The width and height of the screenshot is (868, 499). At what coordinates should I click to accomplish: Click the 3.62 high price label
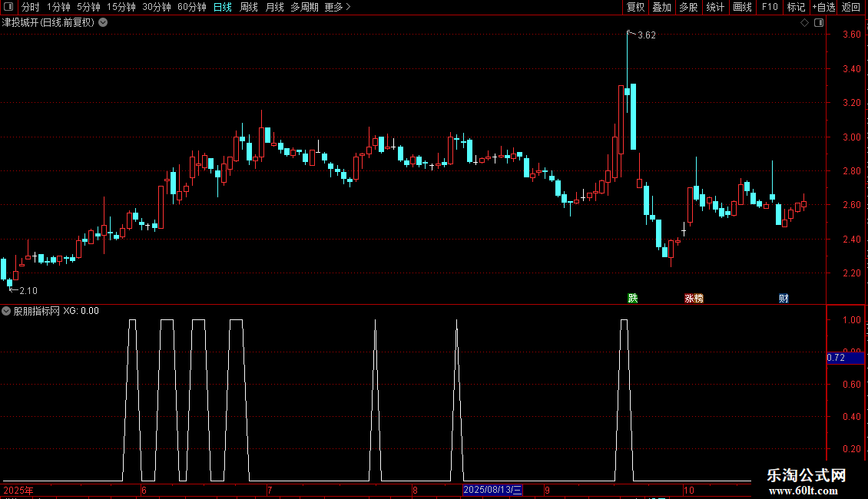click(x=647, y=35)
